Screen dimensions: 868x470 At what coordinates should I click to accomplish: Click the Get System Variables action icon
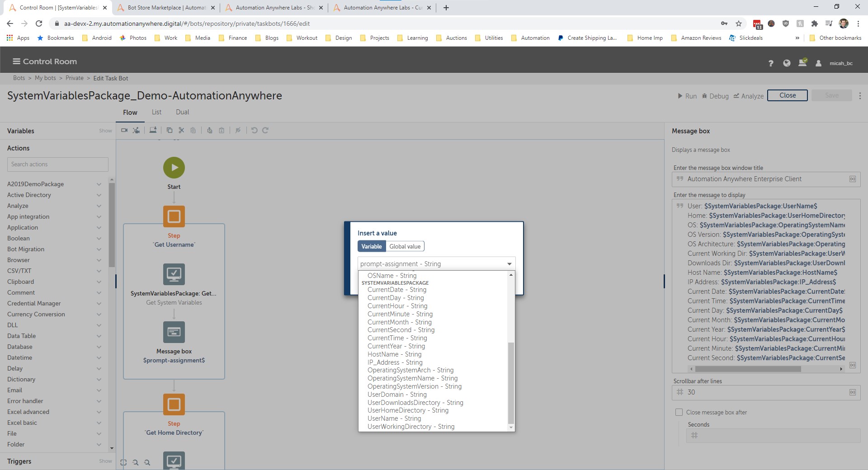(174, 274)
